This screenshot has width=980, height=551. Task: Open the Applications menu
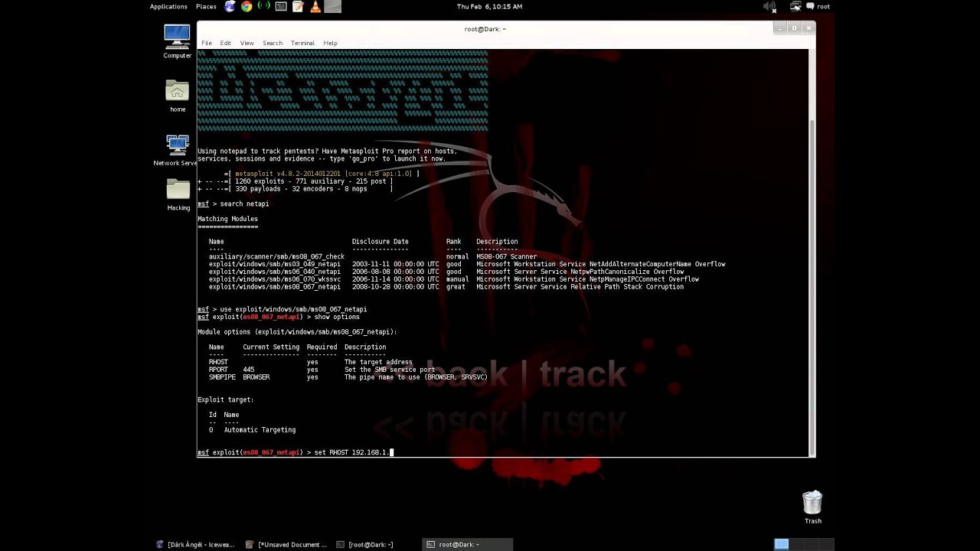point(168,6)
